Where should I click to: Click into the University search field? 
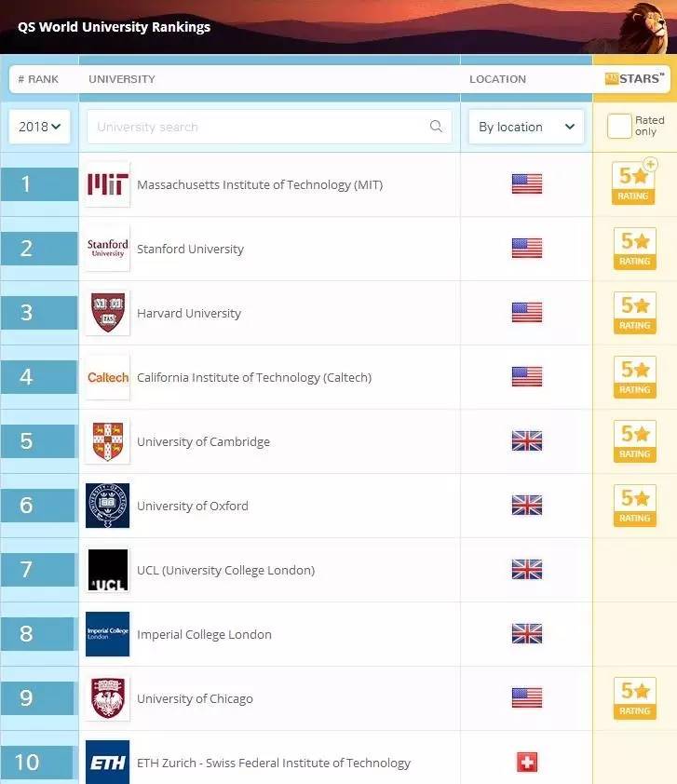pos(269,127)
